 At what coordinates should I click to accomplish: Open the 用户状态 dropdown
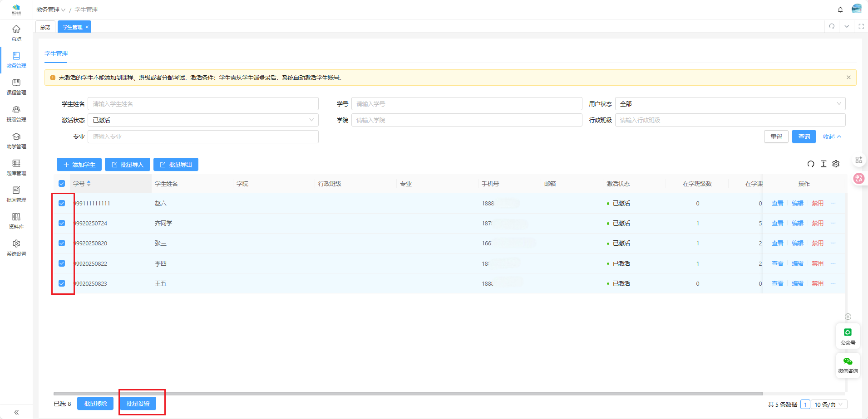coord(730,104)
